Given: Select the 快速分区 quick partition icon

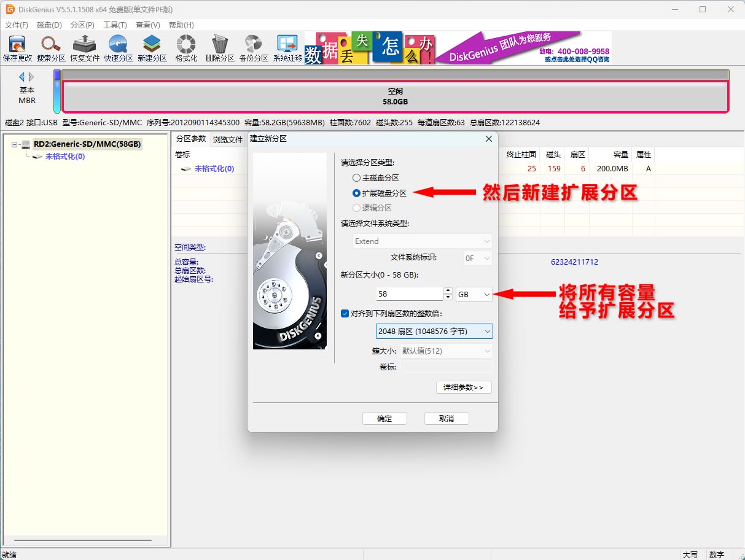Looking at the screenshot, I should (x=119, y=49).
